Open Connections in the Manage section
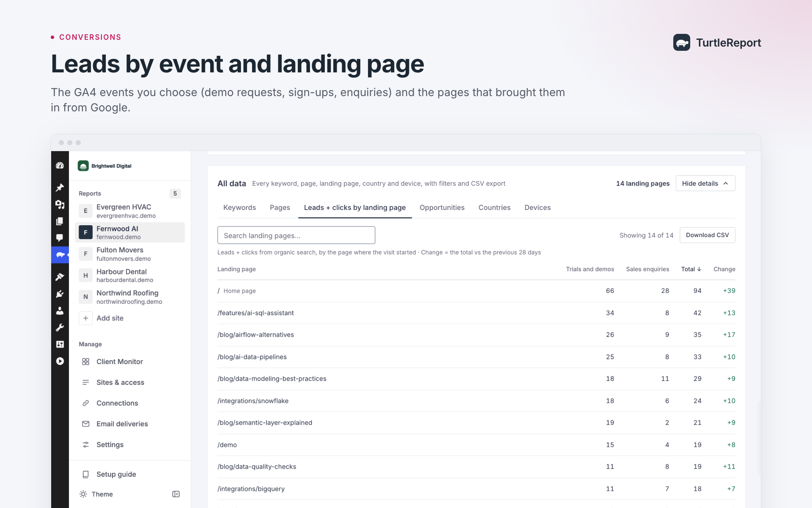812x508 pixels. pos(130,403)
